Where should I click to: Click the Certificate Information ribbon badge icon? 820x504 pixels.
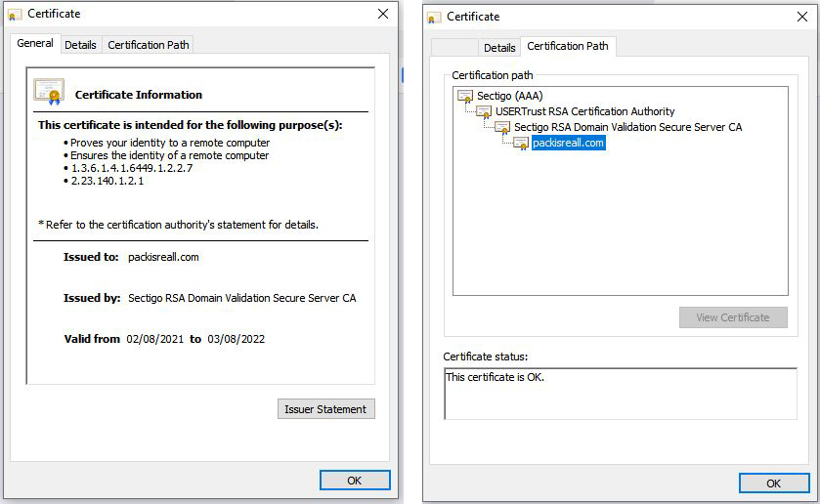tap(49, 92)
